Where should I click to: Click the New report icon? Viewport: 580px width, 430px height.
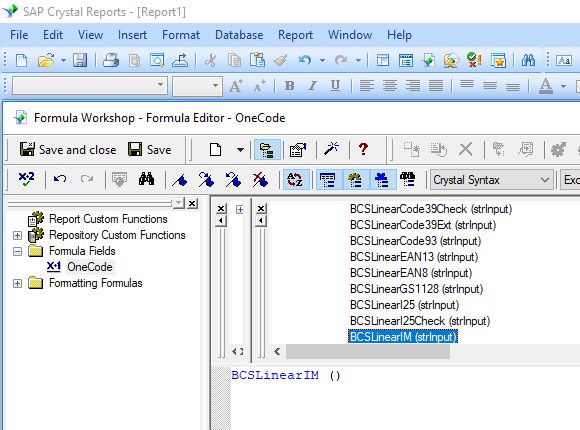pyautogui.click(x=21, y=60)
